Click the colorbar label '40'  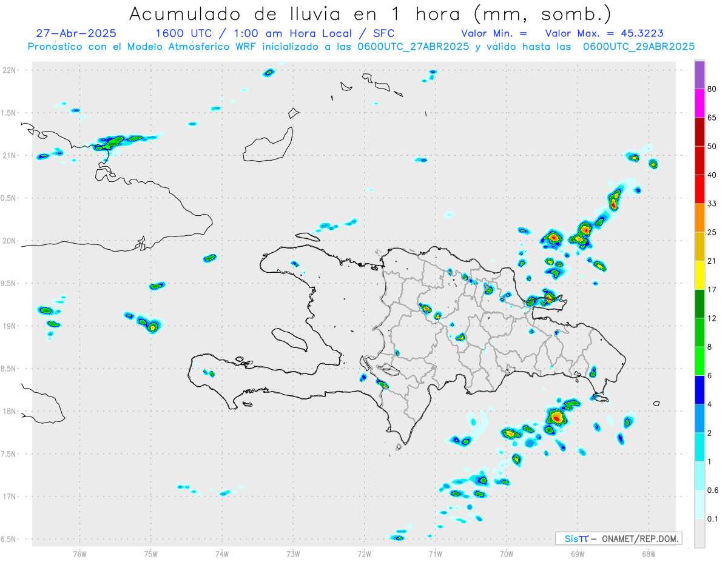pyautogui.click(x=712, y=175)
